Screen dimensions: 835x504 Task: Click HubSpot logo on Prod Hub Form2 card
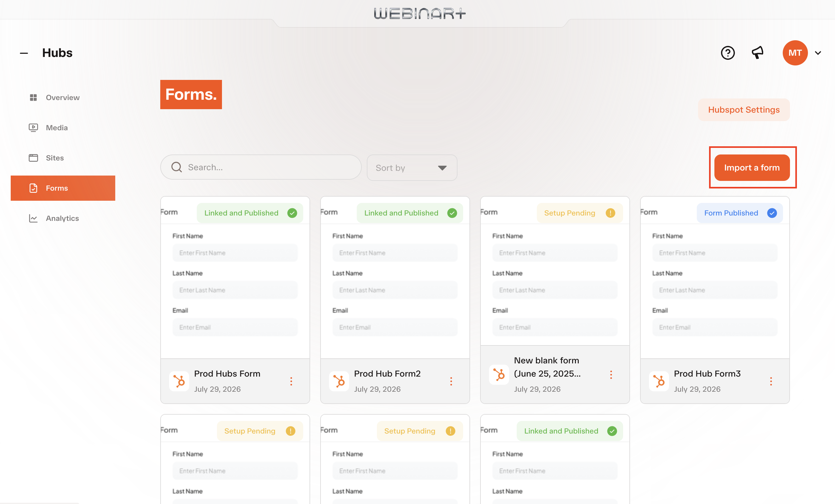coord(339,381)
